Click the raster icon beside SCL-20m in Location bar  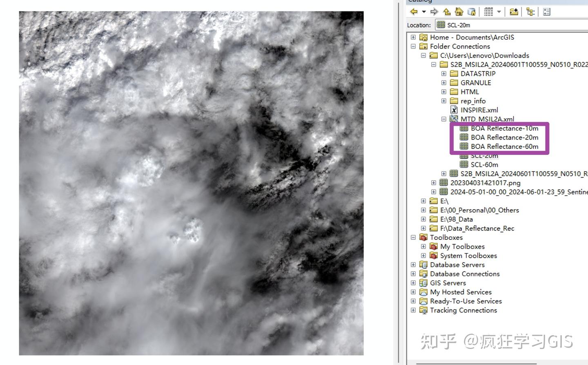point(441,25)
